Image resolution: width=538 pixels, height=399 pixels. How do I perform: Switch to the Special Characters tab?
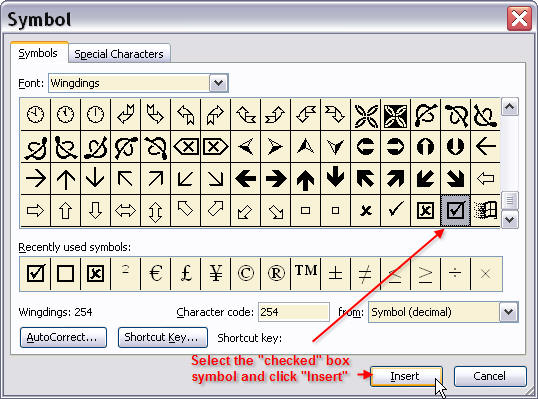coord(119,54)
